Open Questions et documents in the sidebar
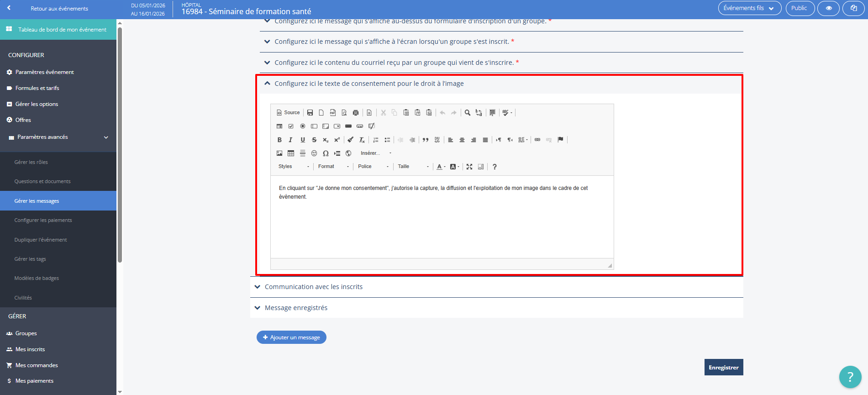868x395 pixels. (x=42, y=181)
